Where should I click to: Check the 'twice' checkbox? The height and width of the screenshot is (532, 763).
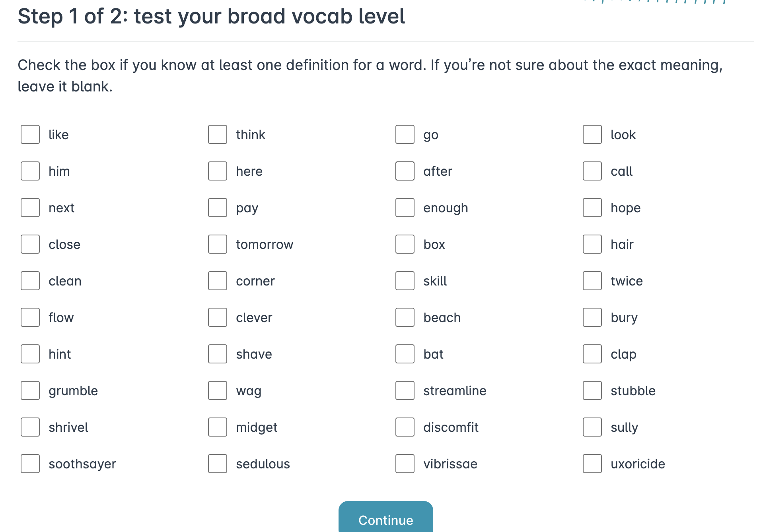pos(592,281)
